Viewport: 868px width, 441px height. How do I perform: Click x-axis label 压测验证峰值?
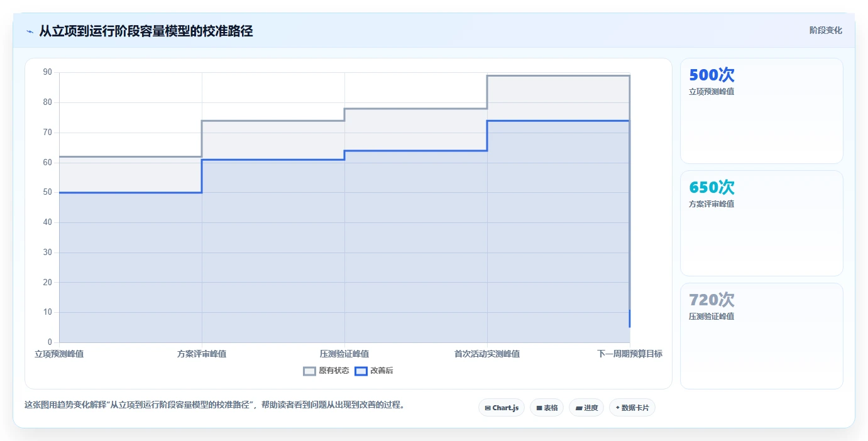coord(344,354)
